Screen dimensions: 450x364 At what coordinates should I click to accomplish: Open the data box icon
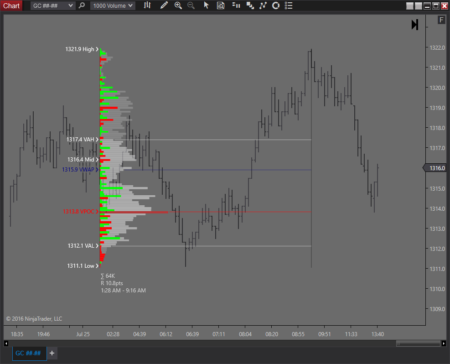pyautogui.click(x=221, y=5)
